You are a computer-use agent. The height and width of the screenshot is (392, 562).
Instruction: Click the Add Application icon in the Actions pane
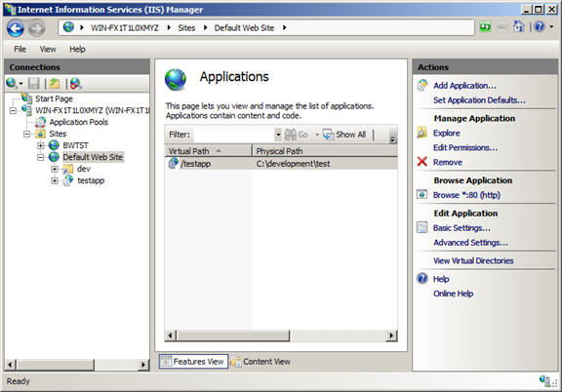(x=422, y=85)
